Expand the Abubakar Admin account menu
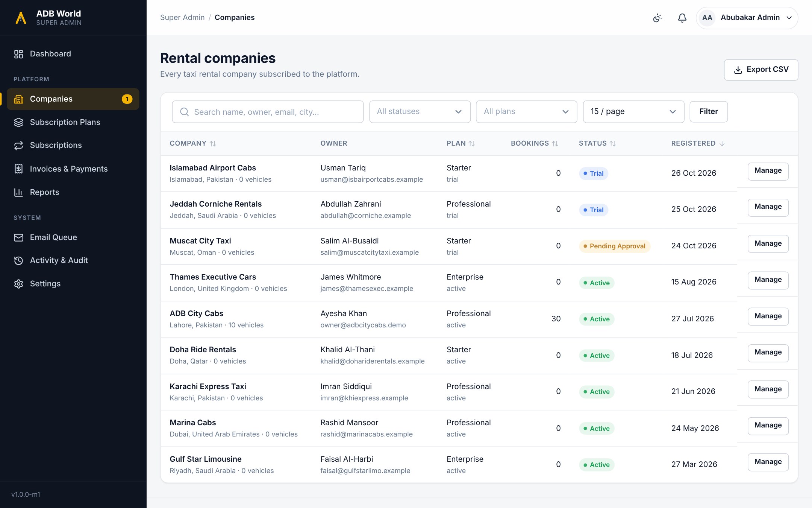The width and height of the screenshot is (812, 508). point(747,18)
